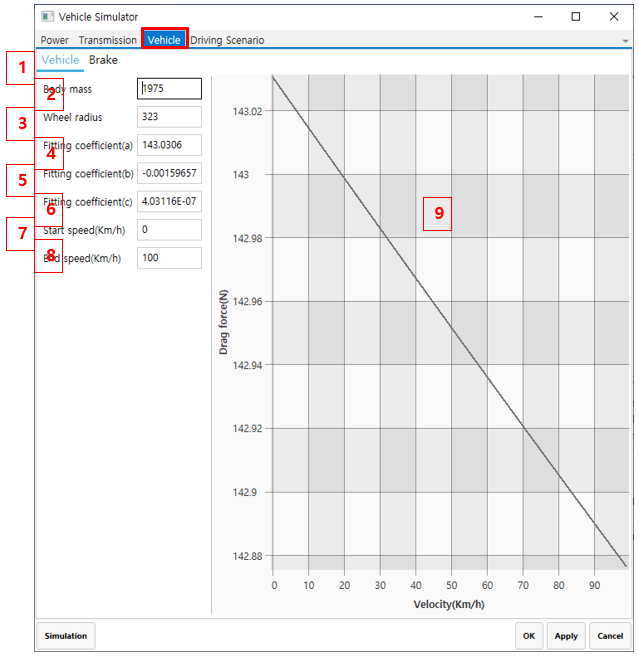This screenshot has height=660, width=639.
Task: Switch to the Transmission tab
Action: coord(108,40)
